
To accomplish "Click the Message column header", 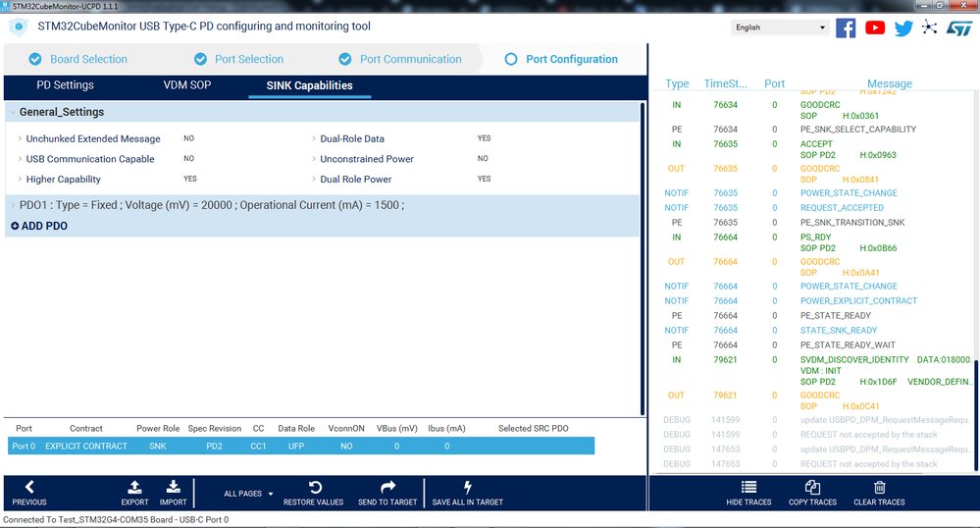I will 890,83.
